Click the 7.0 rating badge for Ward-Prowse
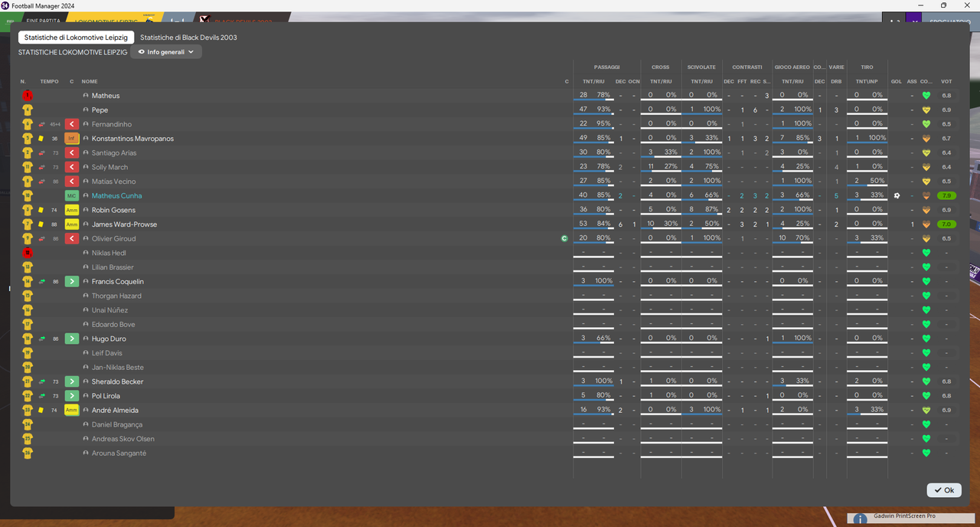Image resolution: width=980 pixels, height=527 pixels. (946, 224)
